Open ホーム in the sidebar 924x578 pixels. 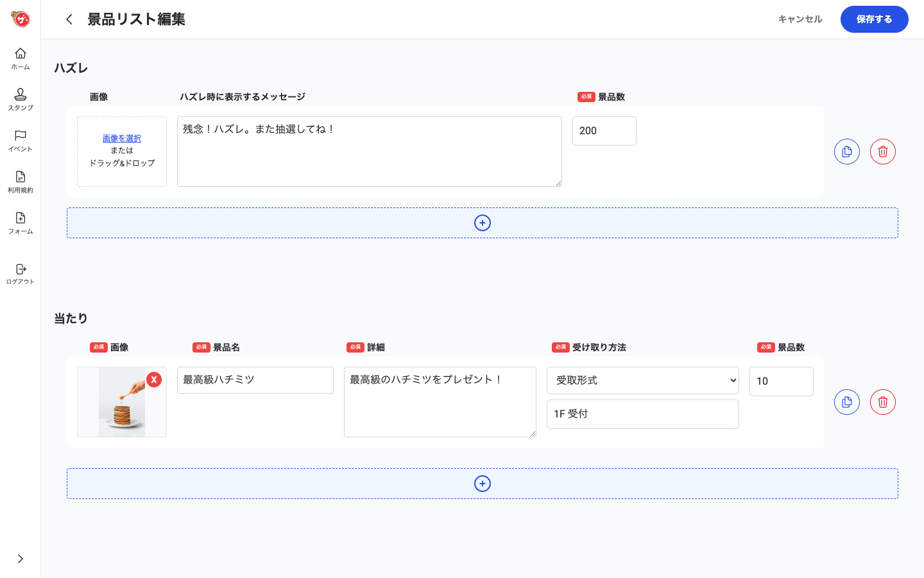coord(21,58)
